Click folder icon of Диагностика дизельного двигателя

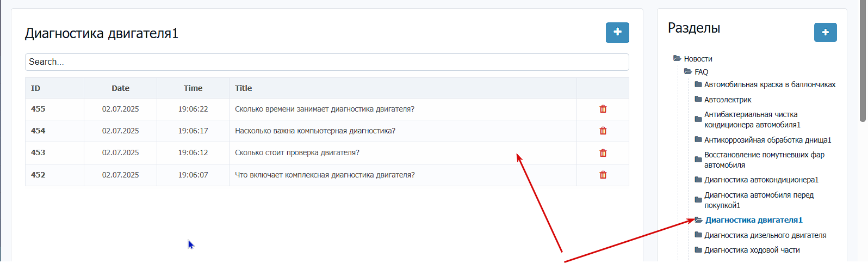[x=698, y=235]
